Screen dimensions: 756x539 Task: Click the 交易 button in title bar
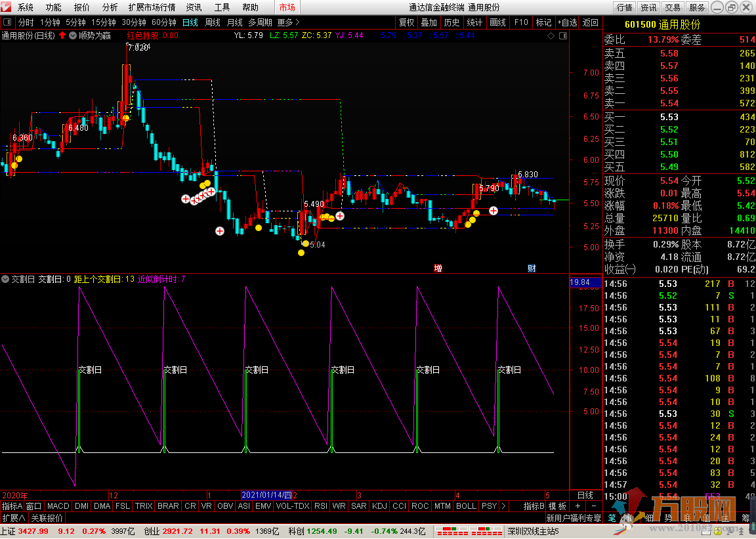(671, 7)
